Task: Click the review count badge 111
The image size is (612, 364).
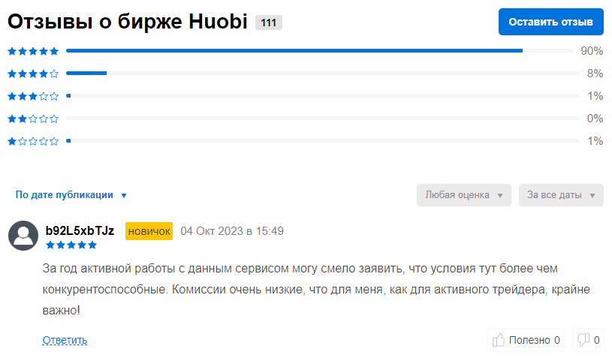Action: (x=269, y=23)
